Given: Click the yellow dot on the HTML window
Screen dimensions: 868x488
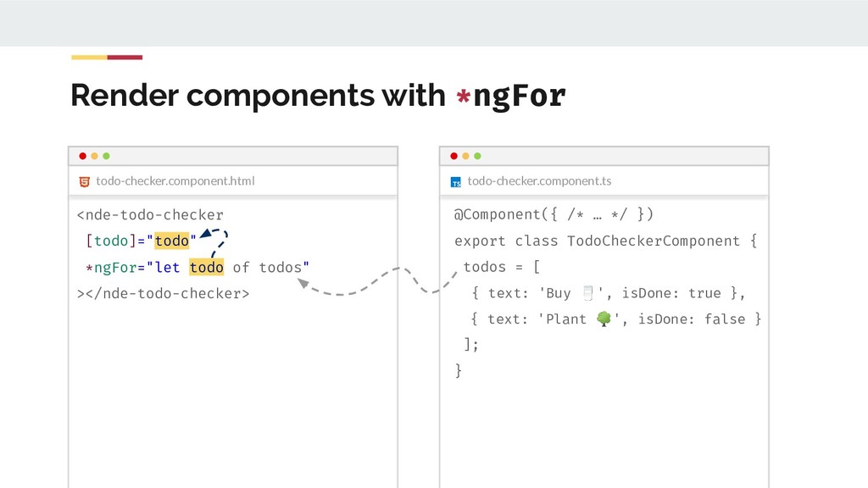Looking at the screenshot, I should [x=94, y=156].
